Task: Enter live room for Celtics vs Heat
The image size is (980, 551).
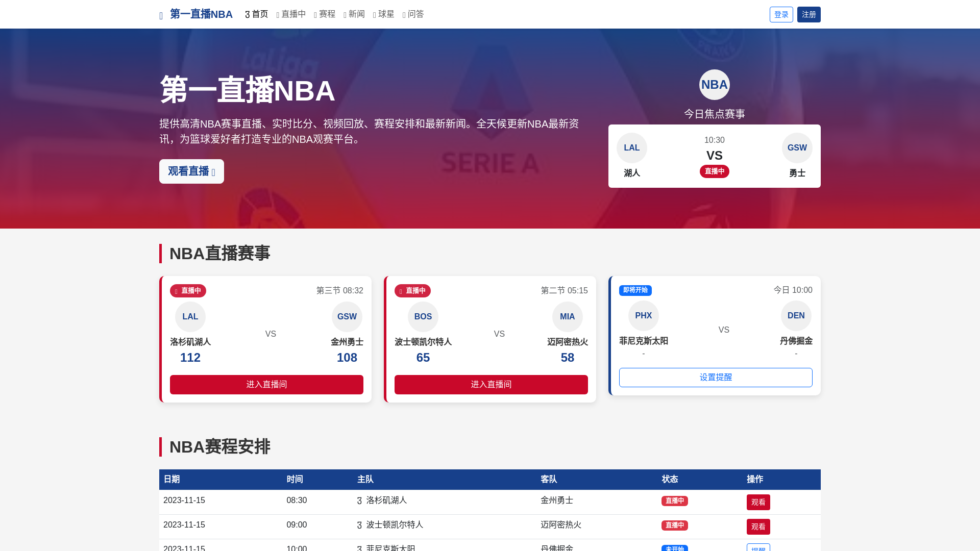Action: click(x=491, y=385)
